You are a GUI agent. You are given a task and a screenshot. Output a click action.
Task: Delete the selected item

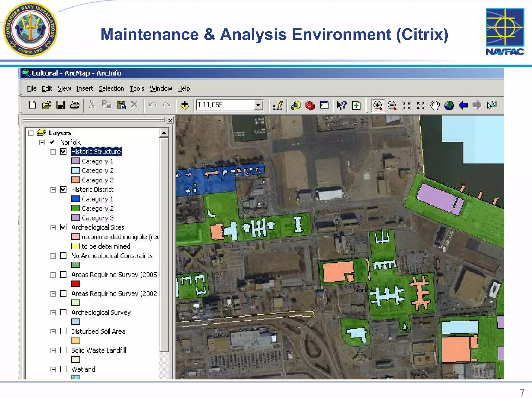point(135,105)
